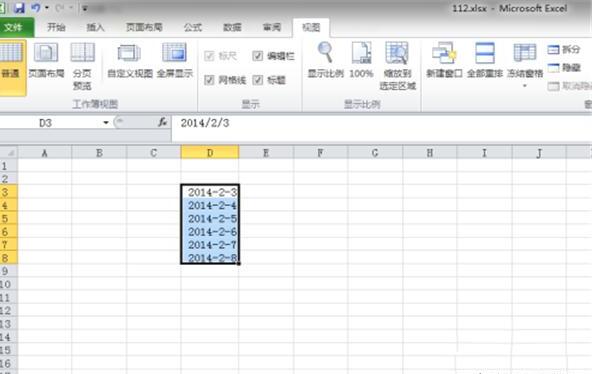Image resolution: width=592 pixels, height=374 pixels.
Task: Click cell containing 2014-2-8
Action: (210, 257)
